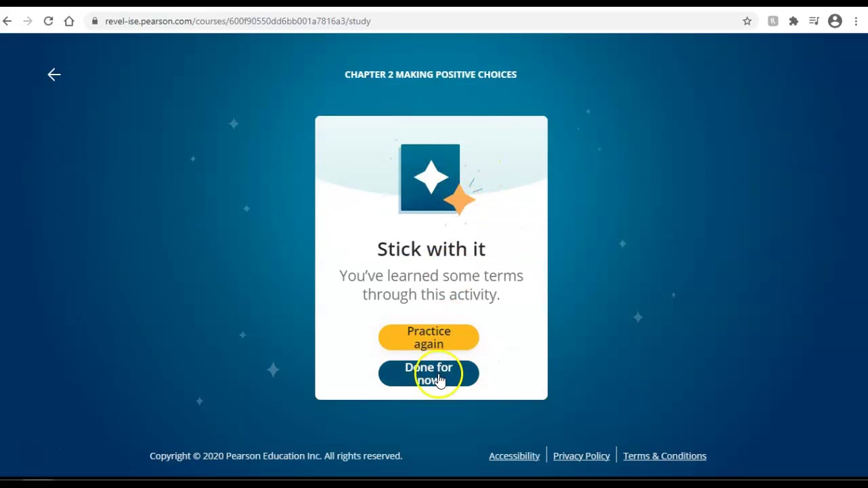Click the padlock site info icon
Image resolution: width=868 pixels, height=488 pixels.
click(95, 21)
